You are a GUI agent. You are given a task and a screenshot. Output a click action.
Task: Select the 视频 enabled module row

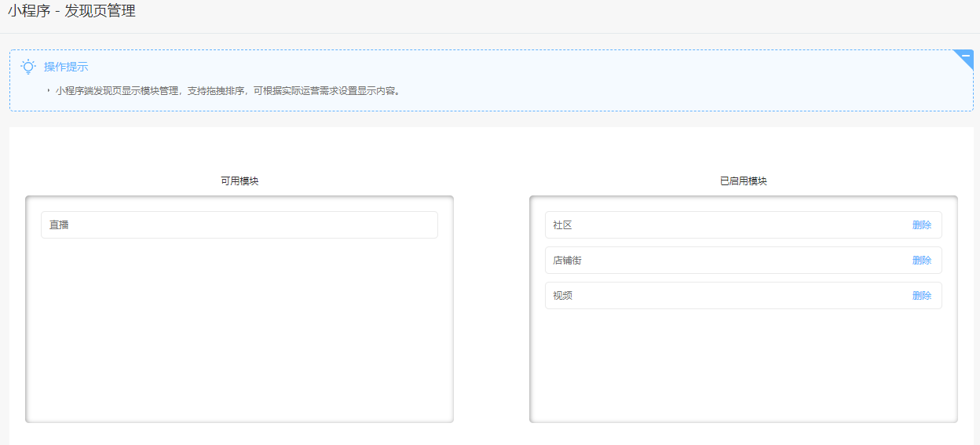click(x=743, y=295)
